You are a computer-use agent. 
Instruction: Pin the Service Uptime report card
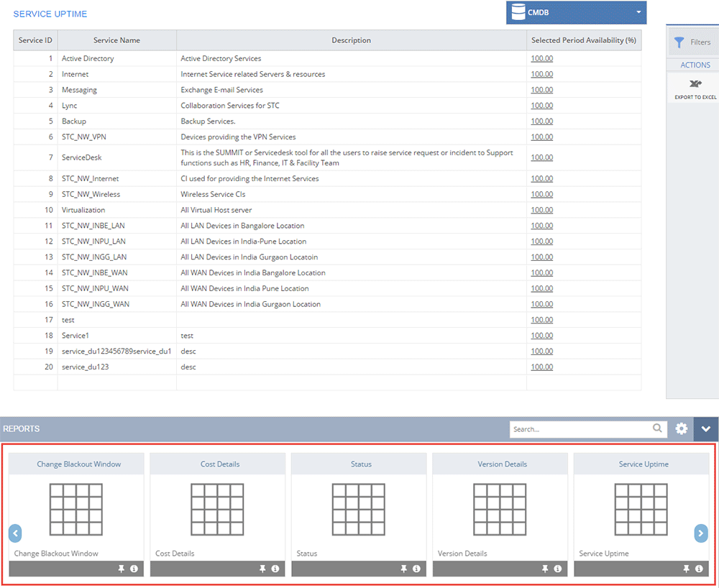tap(686, 569)
